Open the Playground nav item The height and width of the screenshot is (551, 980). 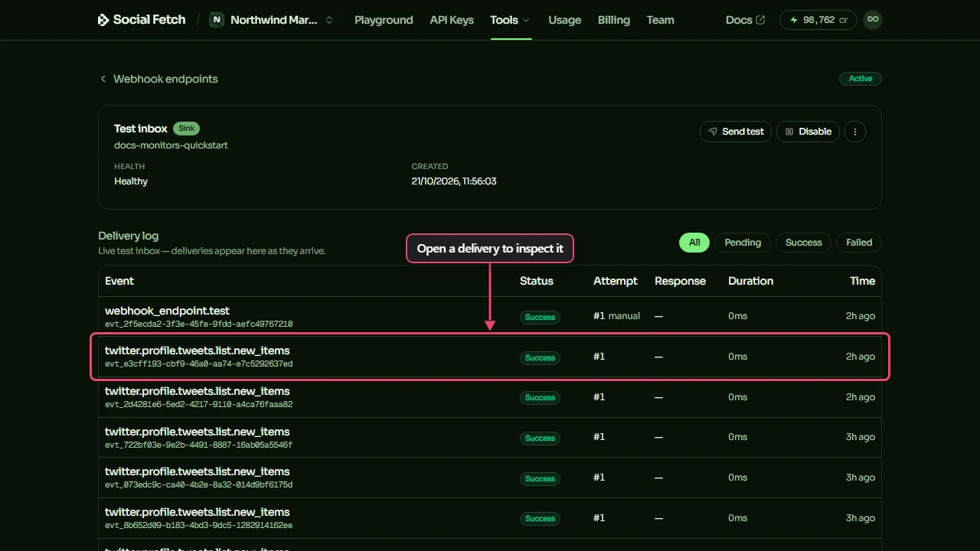(384, 20)
